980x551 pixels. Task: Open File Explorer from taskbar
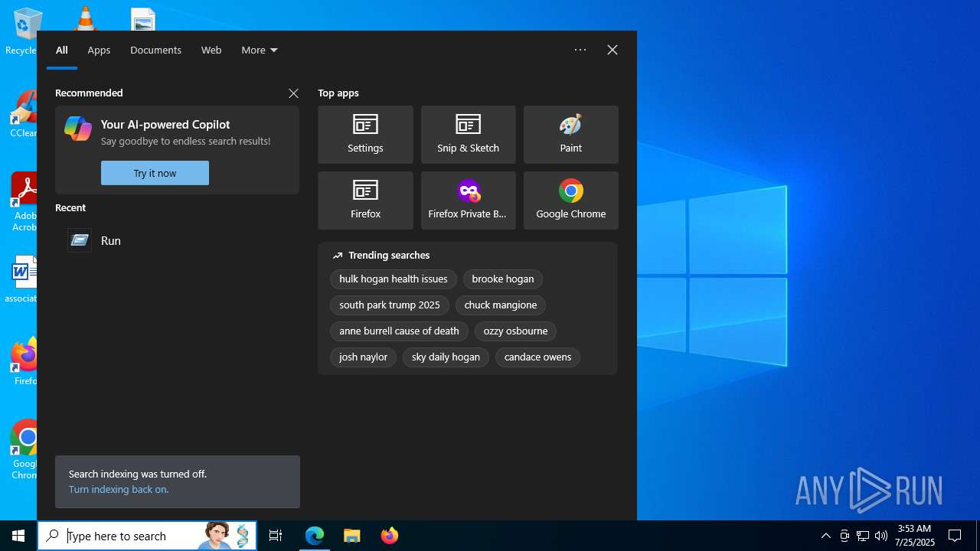pos(351,536)
